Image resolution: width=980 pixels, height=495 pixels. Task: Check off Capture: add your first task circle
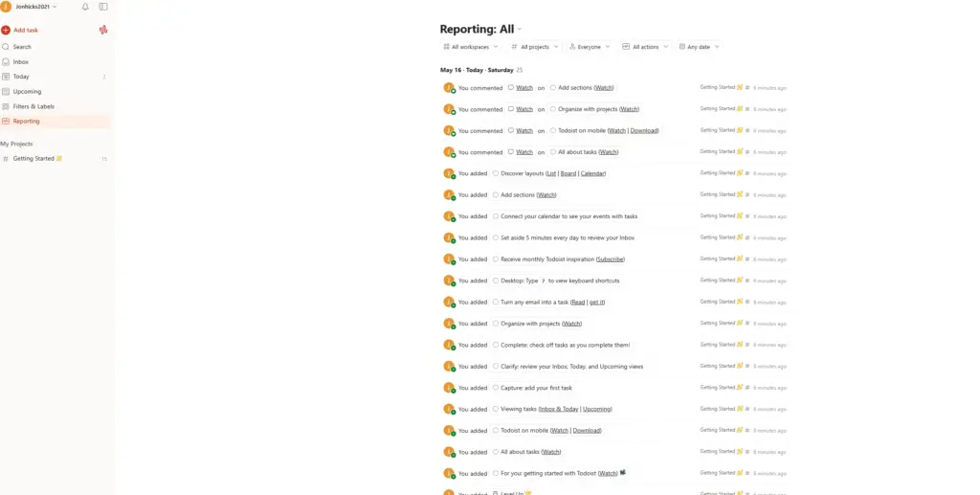(x=496, y=388)
